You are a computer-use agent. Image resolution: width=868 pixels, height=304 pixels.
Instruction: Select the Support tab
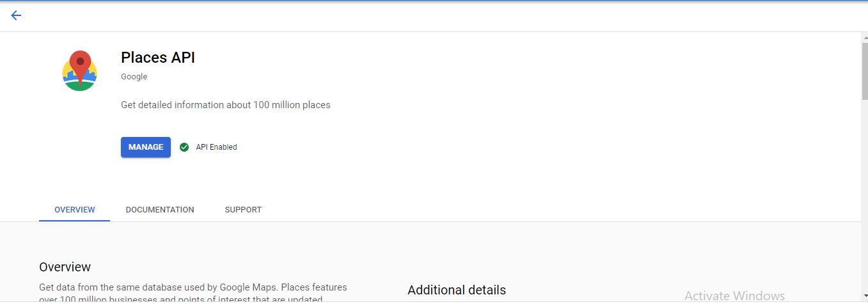click(243, 210)
